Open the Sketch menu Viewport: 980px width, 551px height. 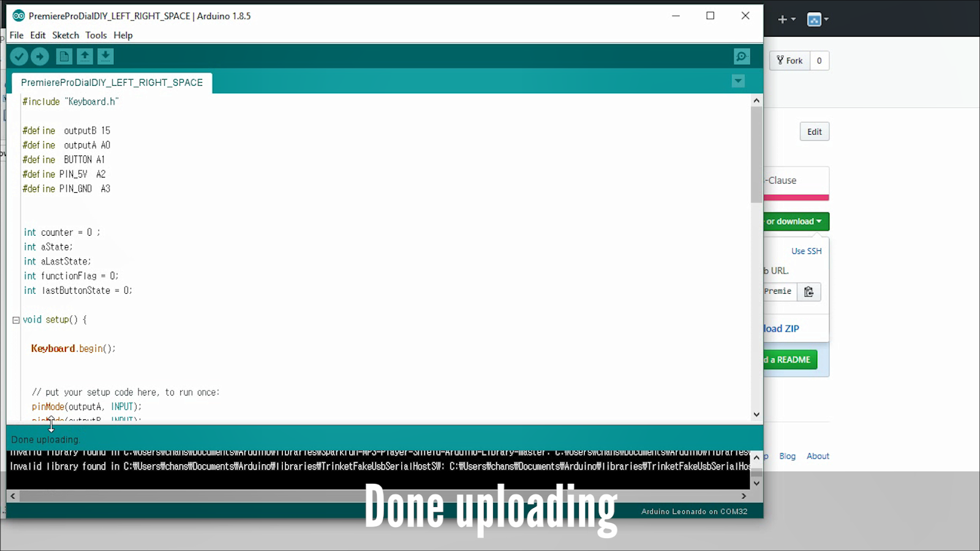click(66, 35)
